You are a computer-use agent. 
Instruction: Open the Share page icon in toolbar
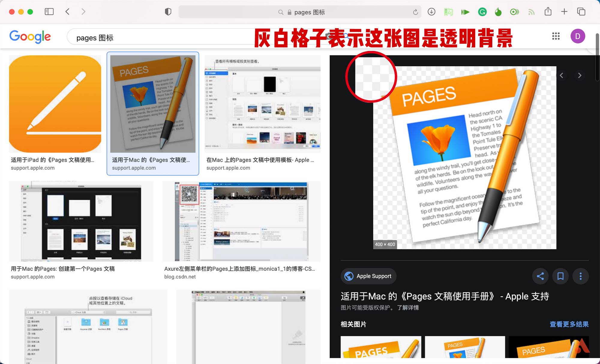click(548, 12)
